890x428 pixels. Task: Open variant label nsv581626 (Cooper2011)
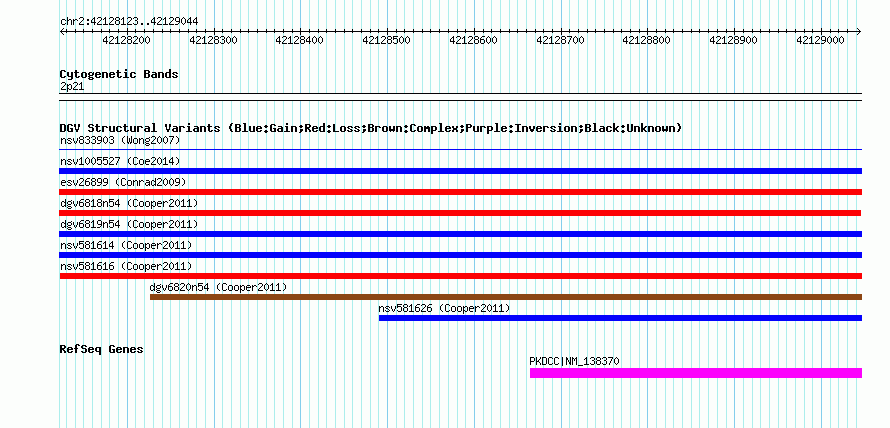(444, 308)
